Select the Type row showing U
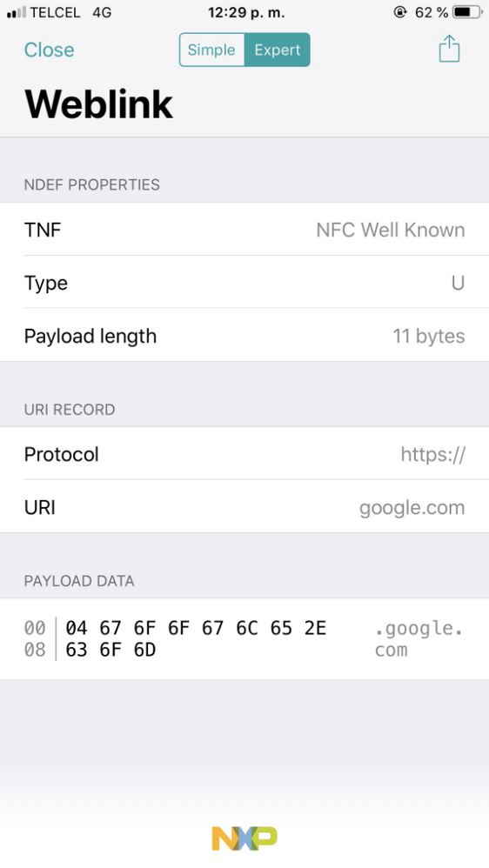Viewport: 489px width, 868px height. (244, 283)
